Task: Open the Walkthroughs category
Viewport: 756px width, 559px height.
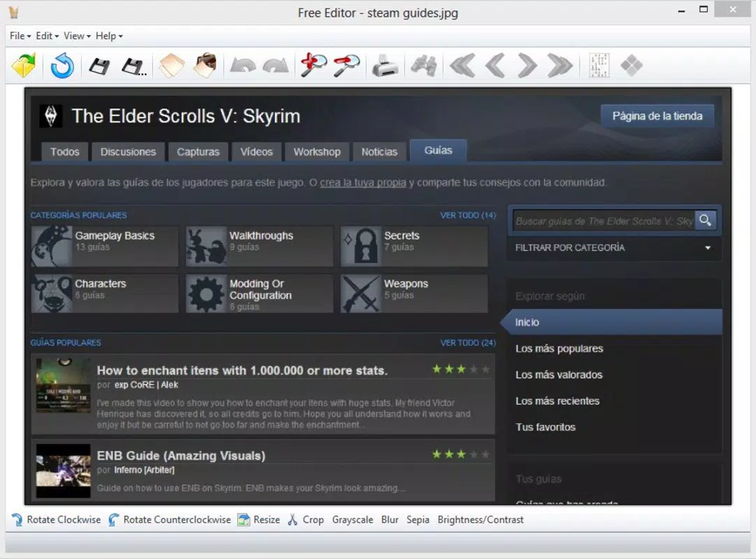Action: (259, 246)
